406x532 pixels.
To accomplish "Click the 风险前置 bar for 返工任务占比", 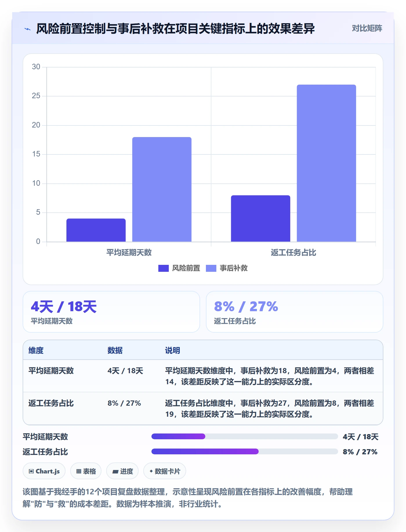I will tap(260, 218).
